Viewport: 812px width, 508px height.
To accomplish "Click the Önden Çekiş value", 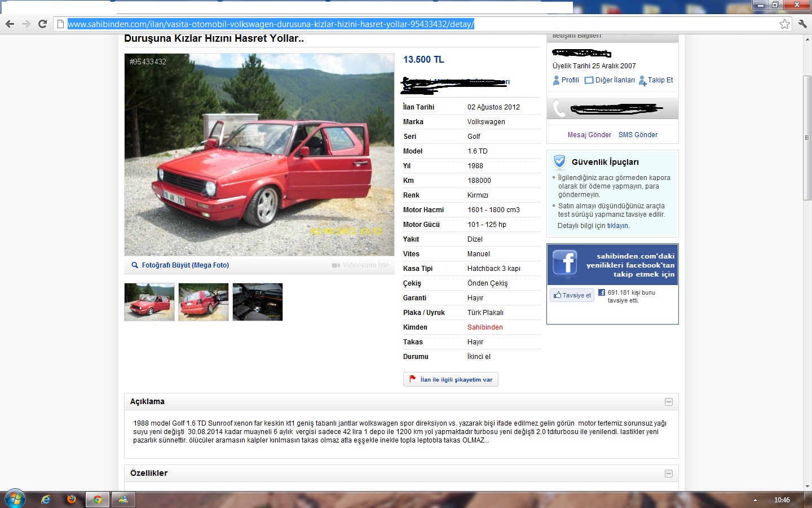I will [487, 283].
